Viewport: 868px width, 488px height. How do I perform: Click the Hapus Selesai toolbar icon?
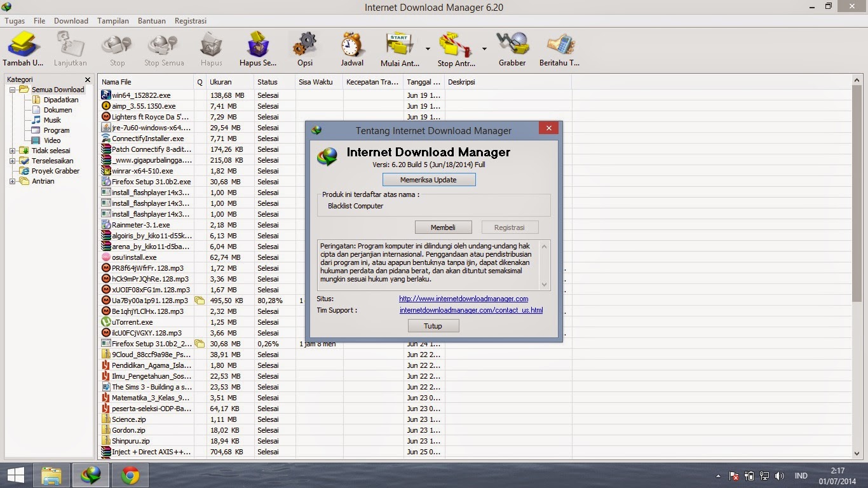tap(258, 44)
